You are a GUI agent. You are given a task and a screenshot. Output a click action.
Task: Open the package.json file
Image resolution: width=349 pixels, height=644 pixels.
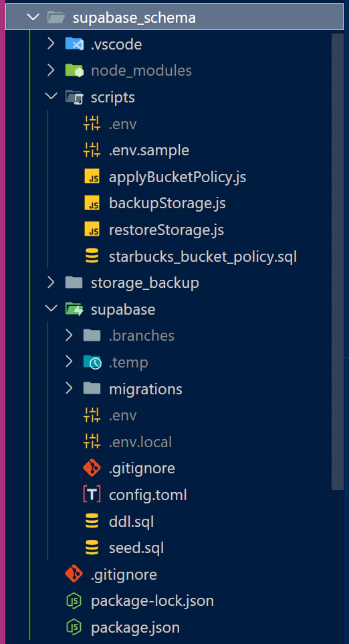click(x=135, y=628)
